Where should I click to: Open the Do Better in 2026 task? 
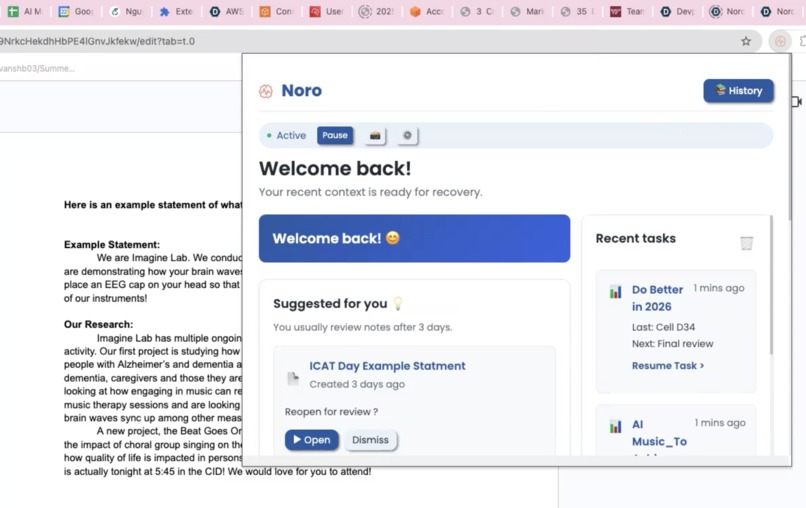coord(657,298)
